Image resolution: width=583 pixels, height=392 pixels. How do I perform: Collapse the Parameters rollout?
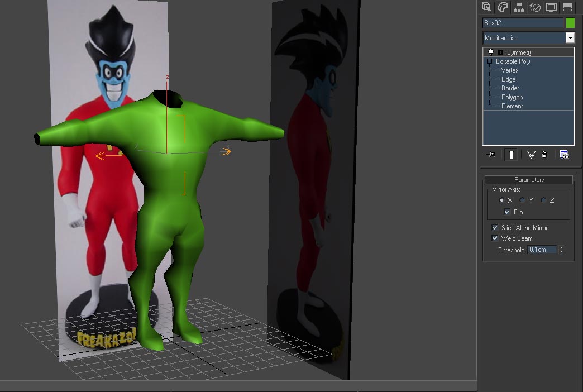(528, 180)
